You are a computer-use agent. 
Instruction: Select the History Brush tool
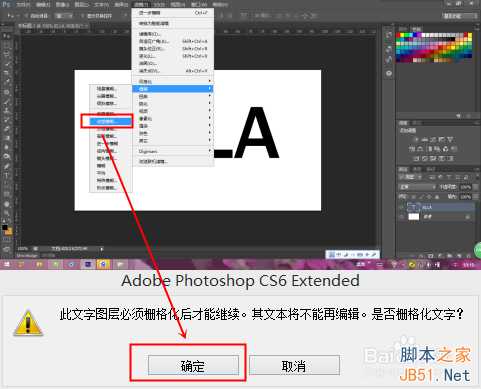coord(6,119)
